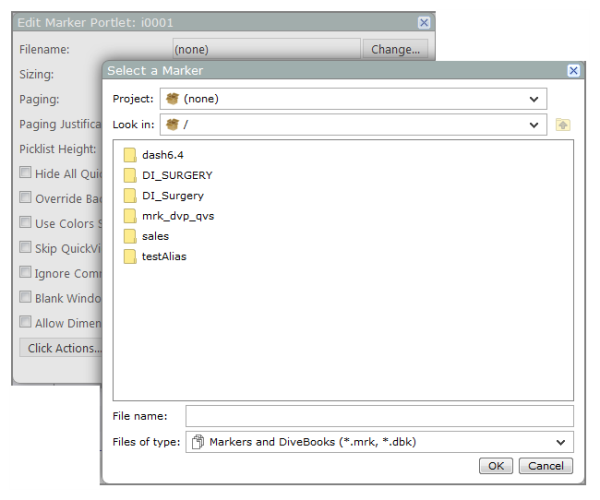Go up one folder level icon
Screen dimensions: 600x500
[x=563, y=125]
